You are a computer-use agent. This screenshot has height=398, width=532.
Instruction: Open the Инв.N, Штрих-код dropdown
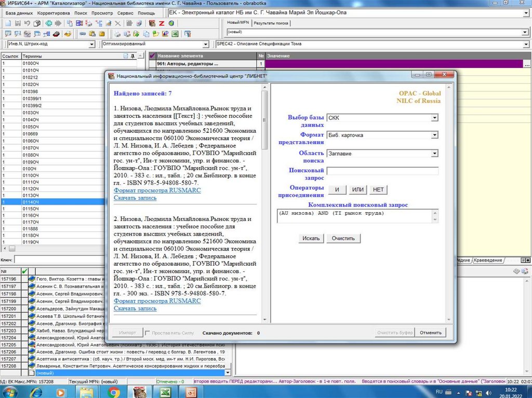[x=91, y=44]
